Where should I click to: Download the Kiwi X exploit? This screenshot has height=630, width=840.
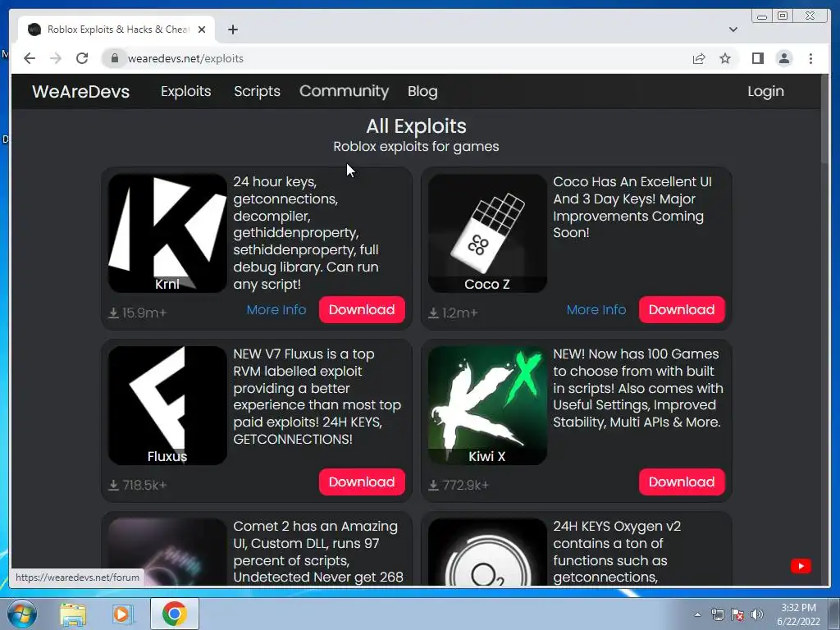point(682,482)
